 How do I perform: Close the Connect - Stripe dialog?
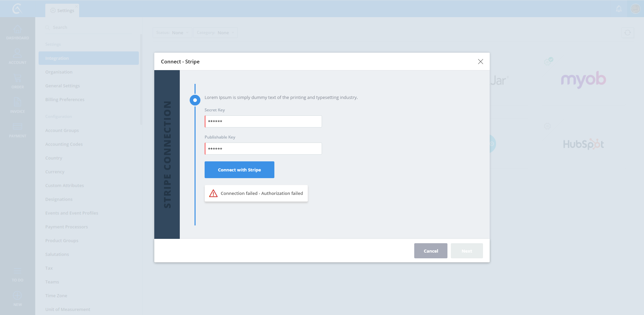[x=480, y=62]
